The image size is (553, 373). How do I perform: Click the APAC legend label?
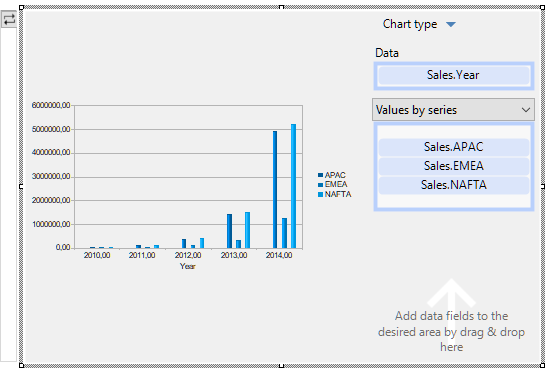click(x=335, y=175)
